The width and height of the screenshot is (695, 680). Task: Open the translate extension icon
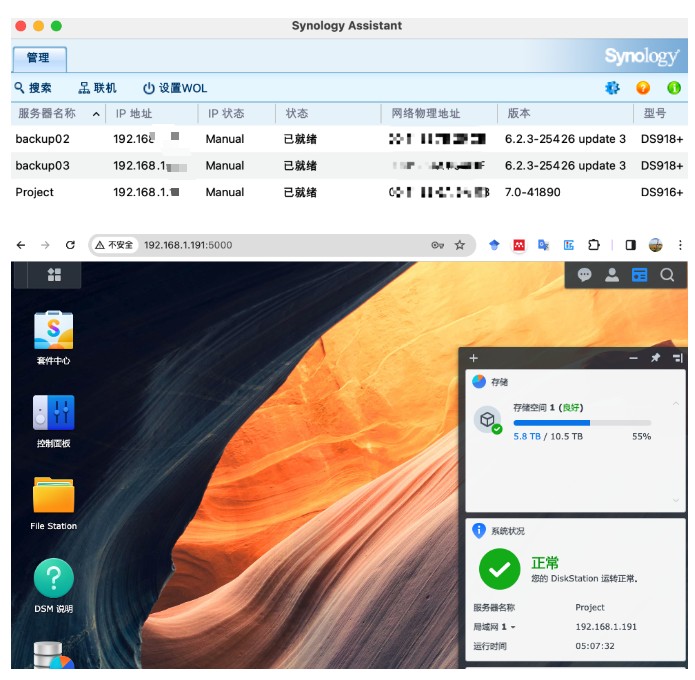[543, 245]
